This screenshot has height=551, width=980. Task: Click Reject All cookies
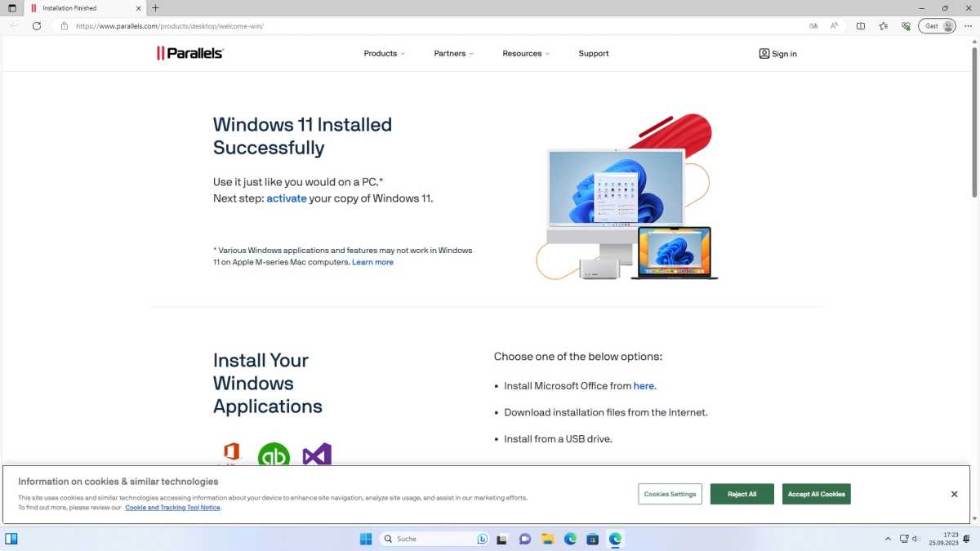(x=742, y=494)
